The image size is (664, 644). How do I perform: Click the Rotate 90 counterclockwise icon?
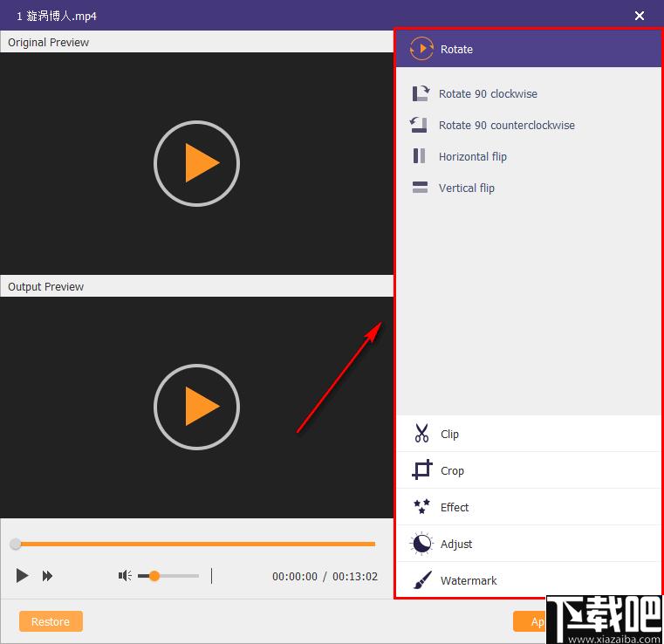pos(419,125)
